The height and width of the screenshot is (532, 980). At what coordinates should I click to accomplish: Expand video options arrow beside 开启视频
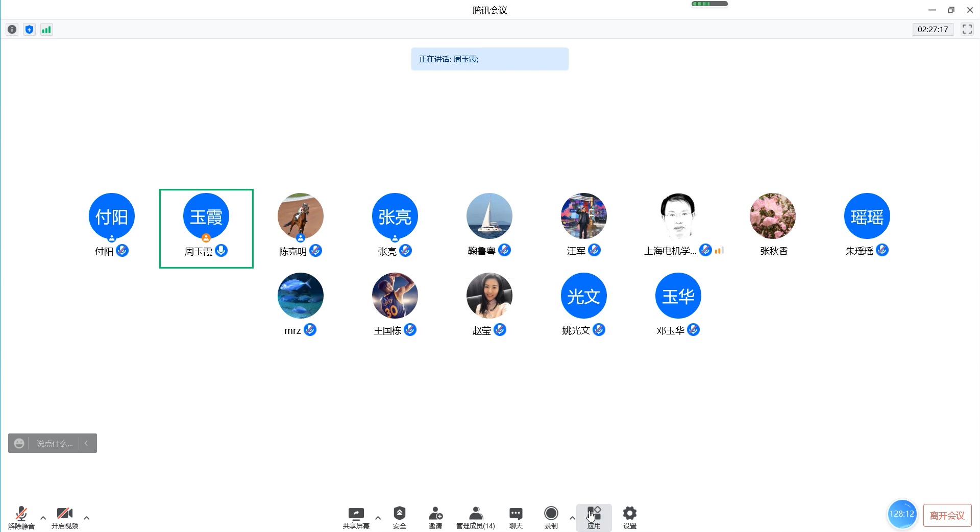(x=87, y=518)
